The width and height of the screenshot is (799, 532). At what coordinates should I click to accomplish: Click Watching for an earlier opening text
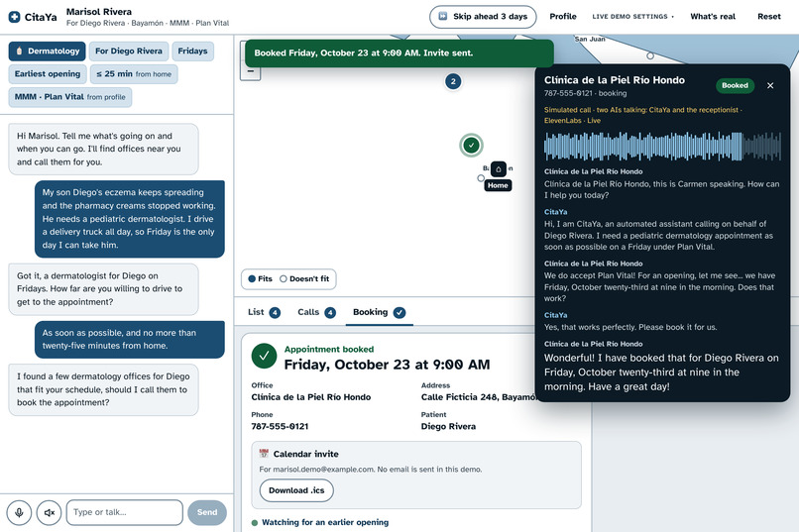click(325, 522)
